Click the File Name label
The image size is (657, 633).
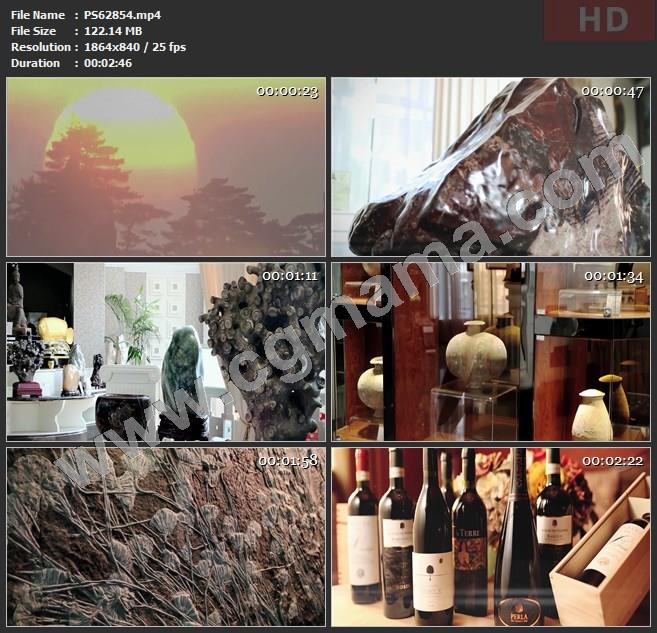point(37,15)
